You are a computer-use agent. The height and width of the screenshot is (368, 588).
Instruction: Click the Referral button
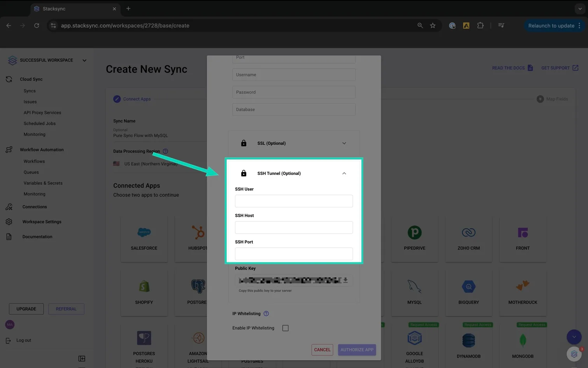66,309
